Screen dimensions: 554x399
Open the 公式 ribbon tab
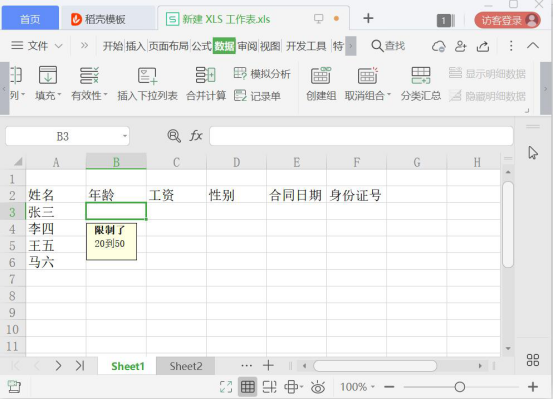201,46
